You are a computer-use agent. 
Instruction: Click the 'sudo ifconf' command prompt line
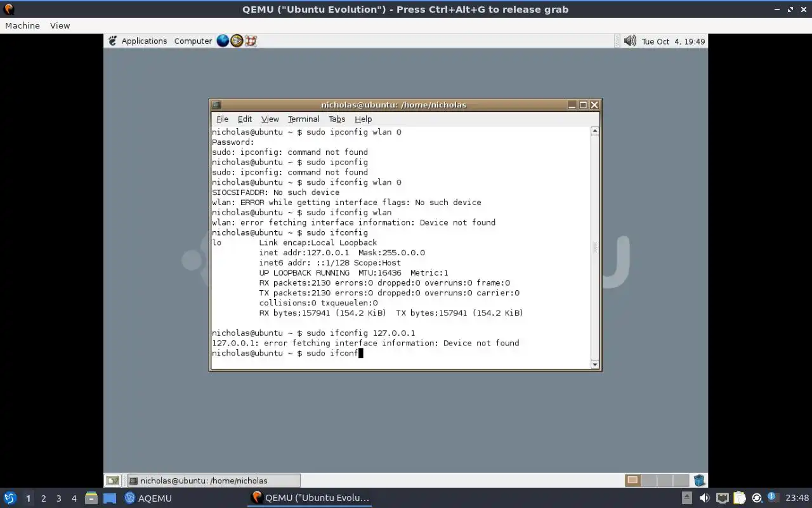tap(287, 353)
